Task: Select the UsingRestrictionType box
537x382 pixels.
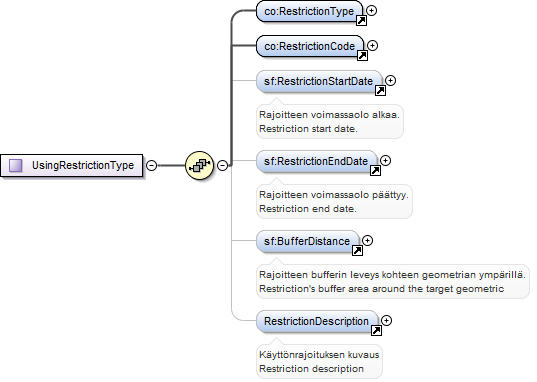Action: (72, 165)
